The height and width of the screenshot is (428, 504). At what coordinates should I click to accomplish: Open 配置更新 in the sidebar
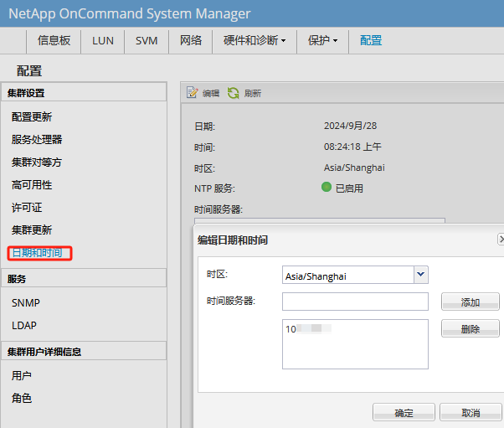[x=32, y=116]
